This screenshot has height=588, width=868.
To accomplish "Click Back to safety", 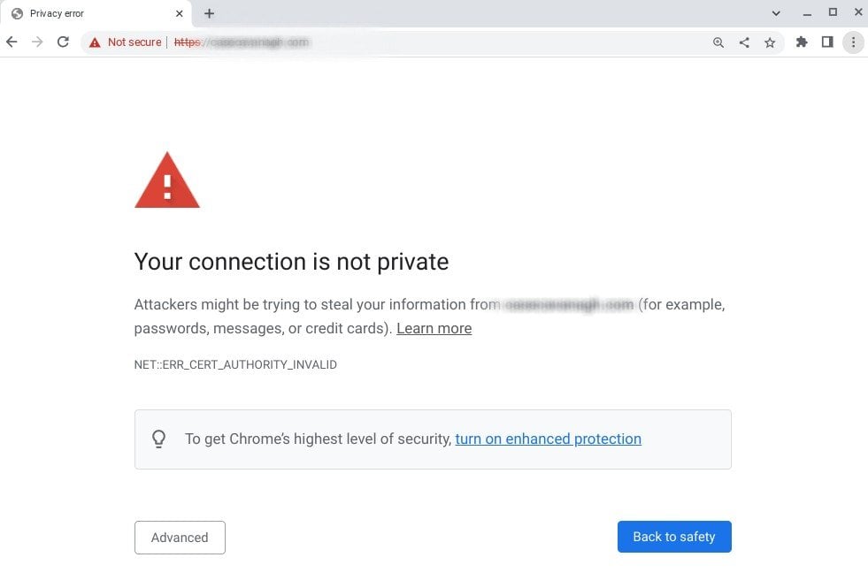I will point(673,536).
